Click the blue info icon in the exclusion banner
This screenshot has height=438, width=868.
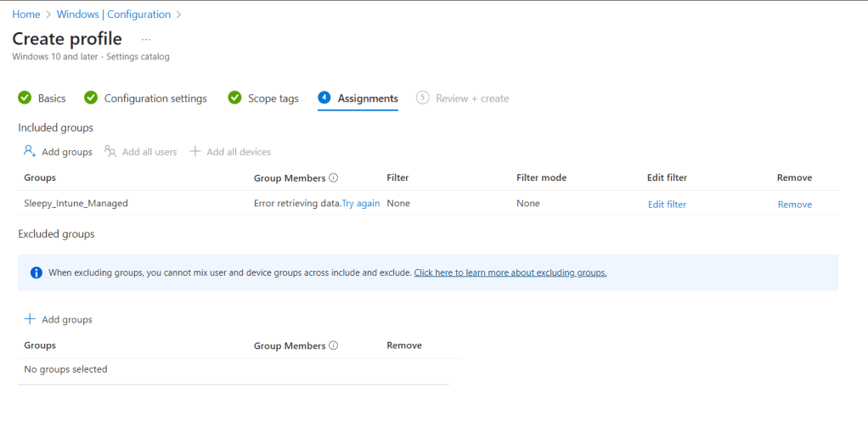point(37,272)
